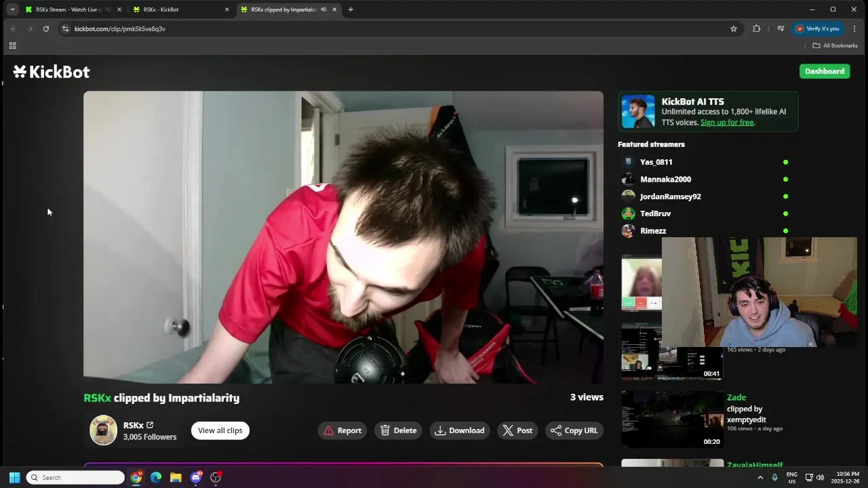Open featured streamer Yas_0811
Screen dimensions: 868x488
coord(656,162)
